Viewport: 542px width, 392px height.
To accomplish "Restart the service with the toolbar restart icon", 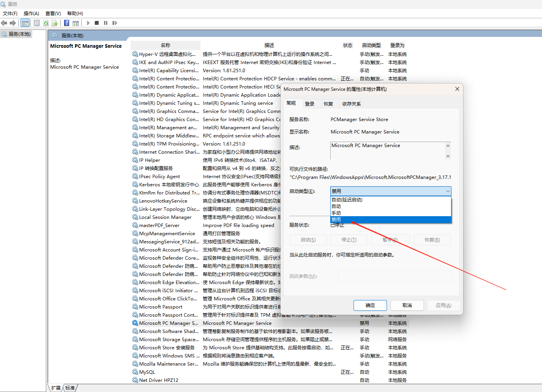I will [x=115, y=23].
